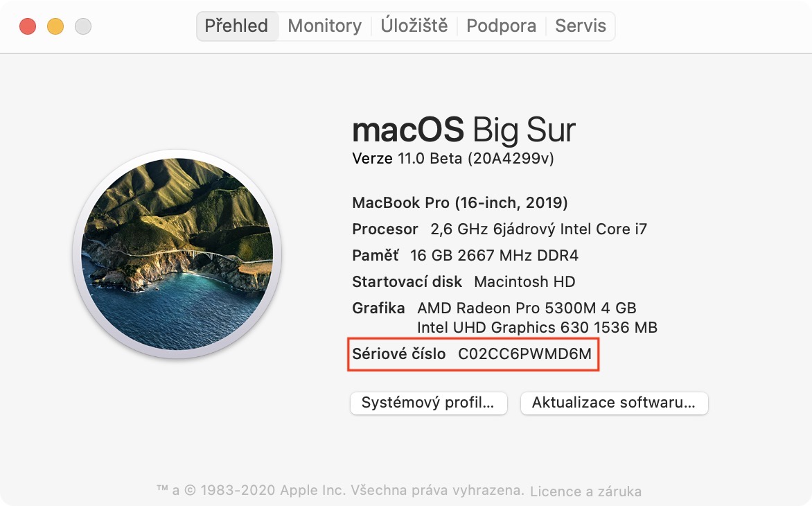Image resolution: width=812 pixels, height=506 pixels.
Task: Click the Procesor Intel Core i7 row
Action: [x=500, y=229]
